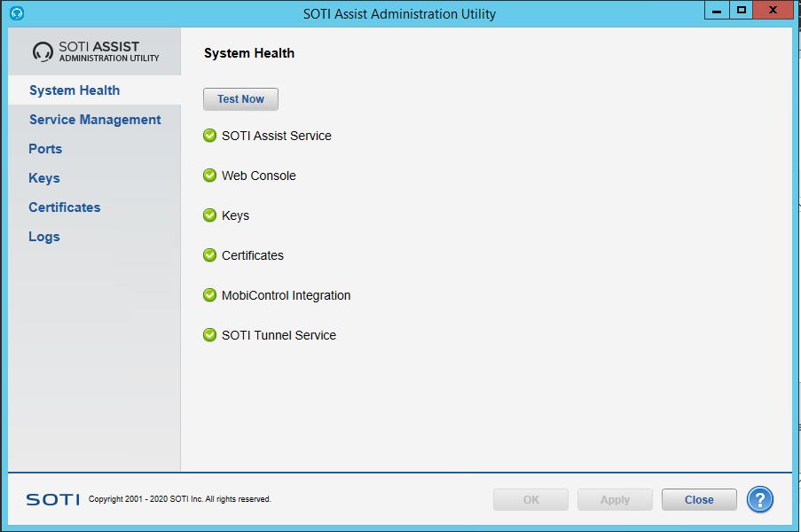Click the green check beside SOTI Assist Service
Viewport: 801px width, 532px height.
pos(209,136)
